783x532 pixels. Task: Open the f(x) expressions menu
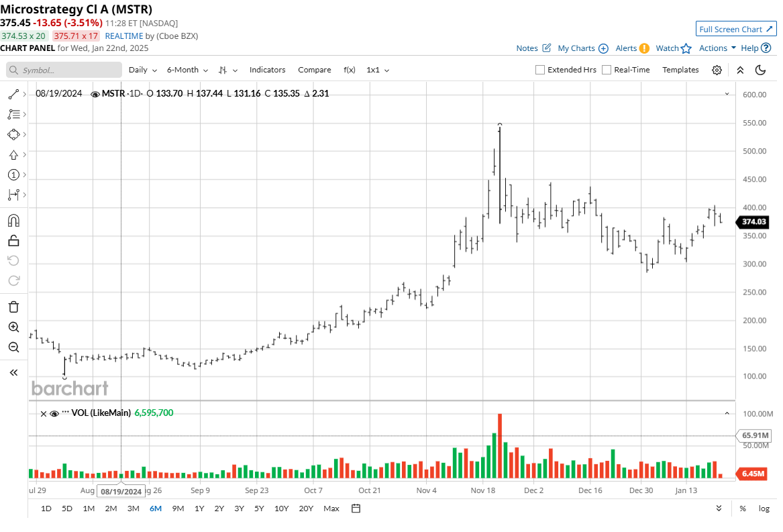(x=350, y=70)
